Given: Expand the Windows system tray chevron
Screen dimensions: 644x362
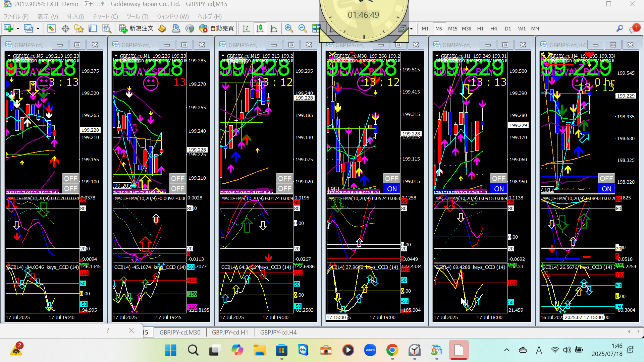Looking at the screenshot, I should tap(506, 350).
